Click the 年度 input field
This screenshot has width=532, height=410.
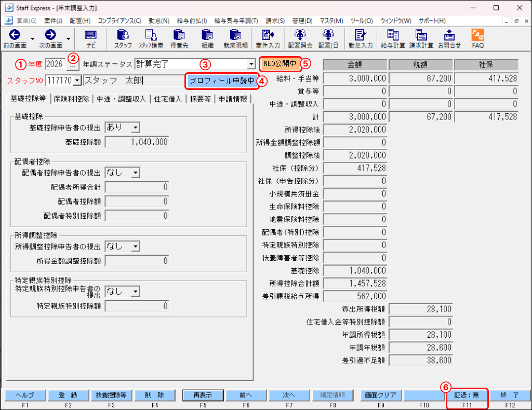[55, 64]
